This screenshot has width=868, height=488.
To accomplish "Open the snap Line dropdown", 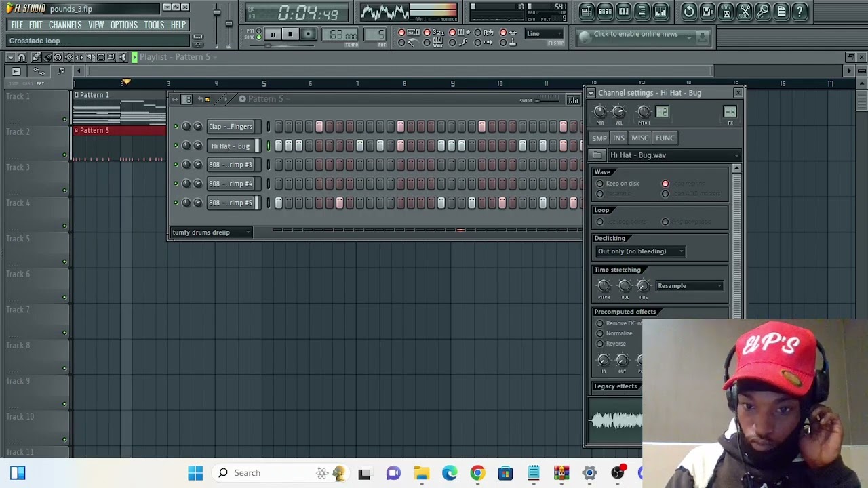I will coord(545,33).
